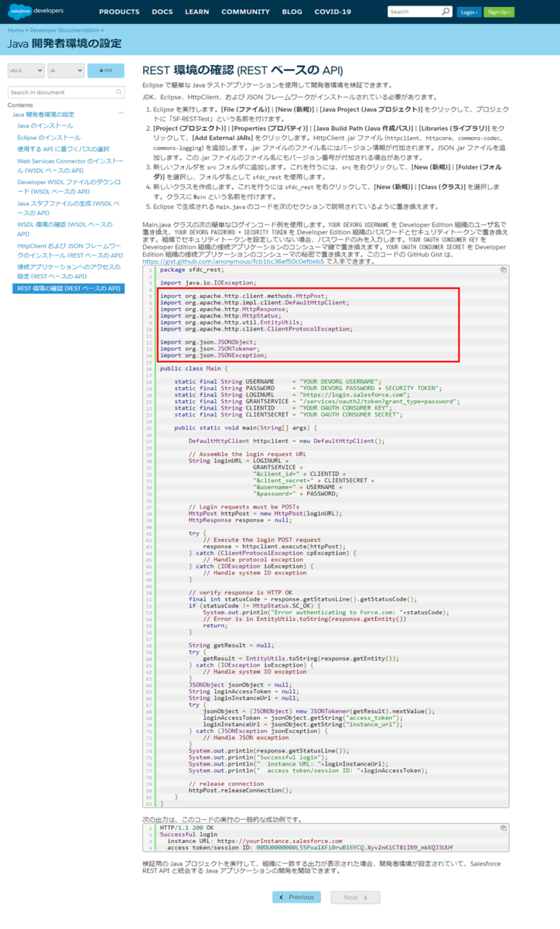Screen dimensions: 560x929
Task: Click the Login button
Action: (468, 12)
